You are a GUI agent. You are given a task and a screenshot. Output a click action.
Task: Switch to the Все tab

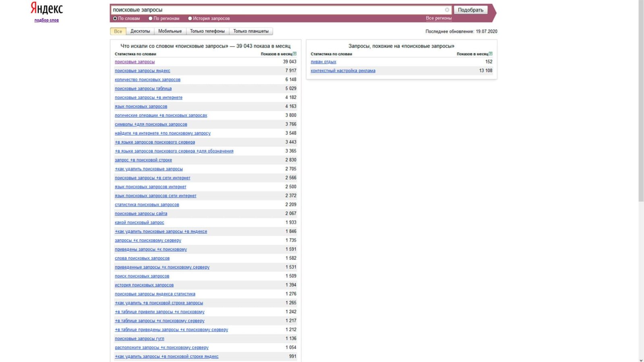click(118, 31)
